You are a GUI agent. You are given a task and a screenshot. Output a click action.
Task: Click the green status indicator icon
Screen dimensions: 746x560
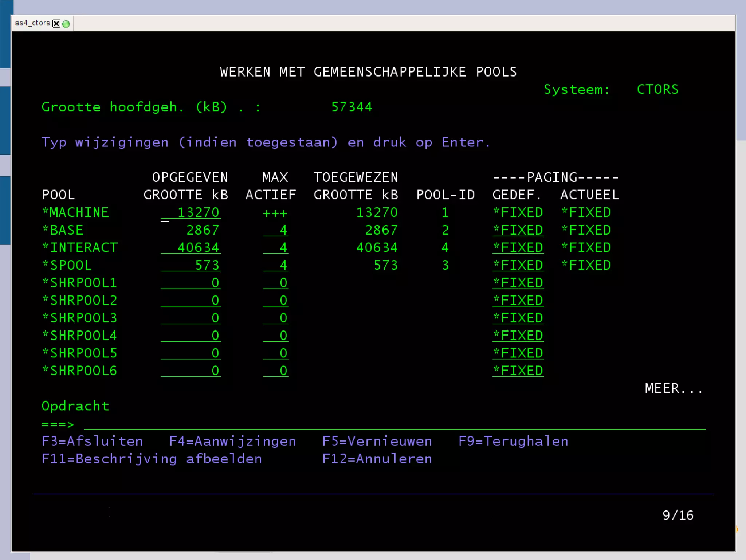pyautogui.click(x=66, y=24)
